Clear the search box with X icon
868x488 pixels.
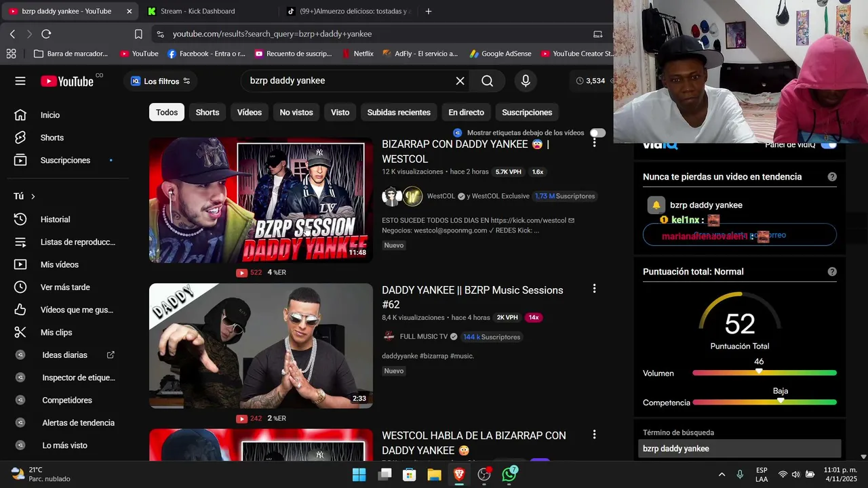[460, 81]
